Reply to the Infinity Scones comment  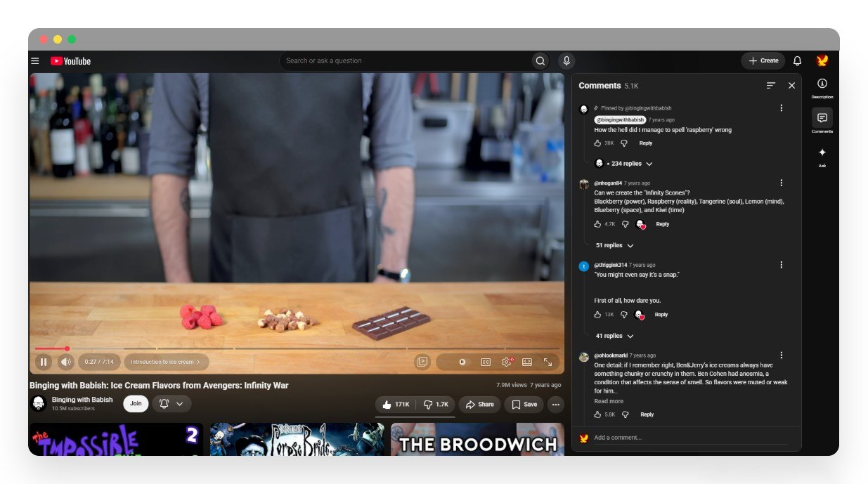(x=663, y=224)
